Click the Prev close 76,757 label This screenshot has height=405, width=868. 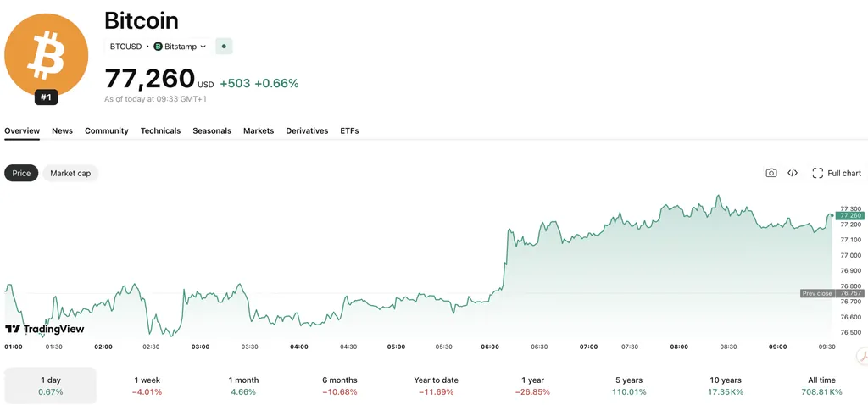[832, 293]
